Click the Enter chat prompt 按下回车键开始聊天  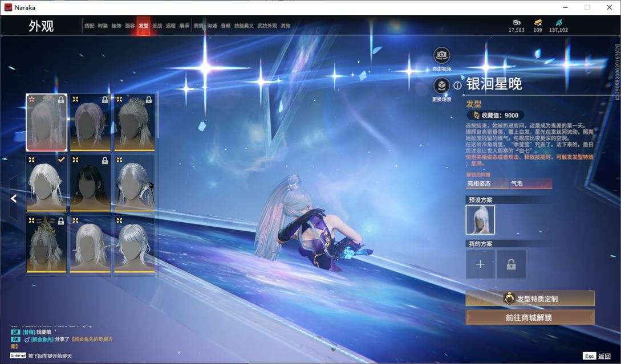(41, 355)
